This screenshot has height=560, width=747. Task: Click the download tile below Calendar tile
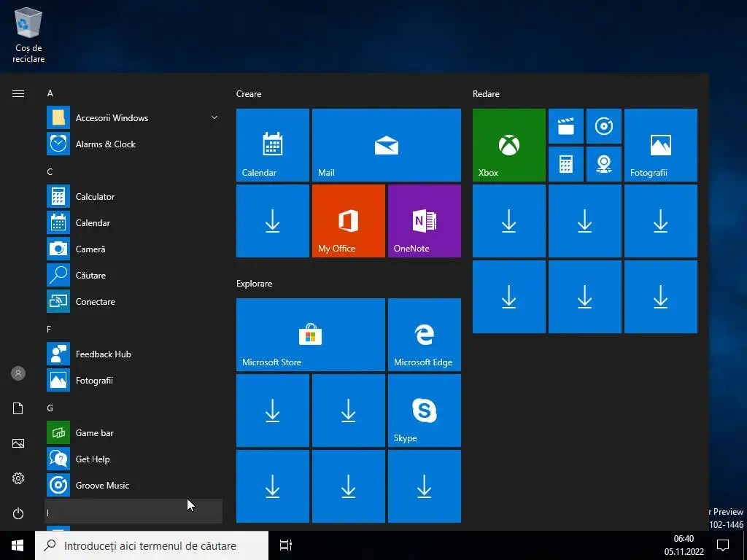click(273, 221)
